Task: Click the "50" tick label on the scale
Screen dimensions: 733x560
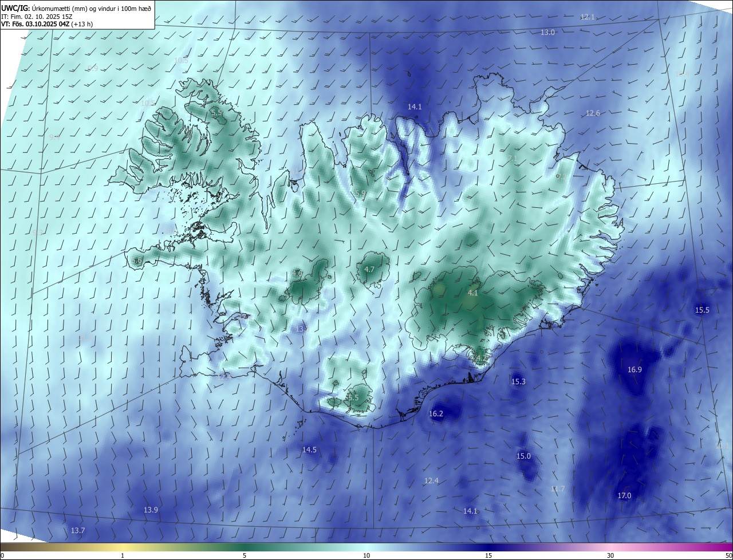Action: (728, 555)
